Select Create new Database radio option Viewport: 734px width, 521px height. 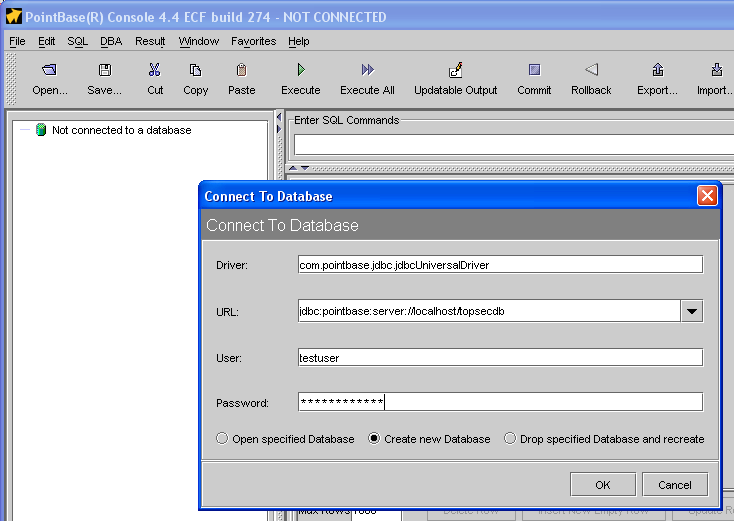[374, 439]
